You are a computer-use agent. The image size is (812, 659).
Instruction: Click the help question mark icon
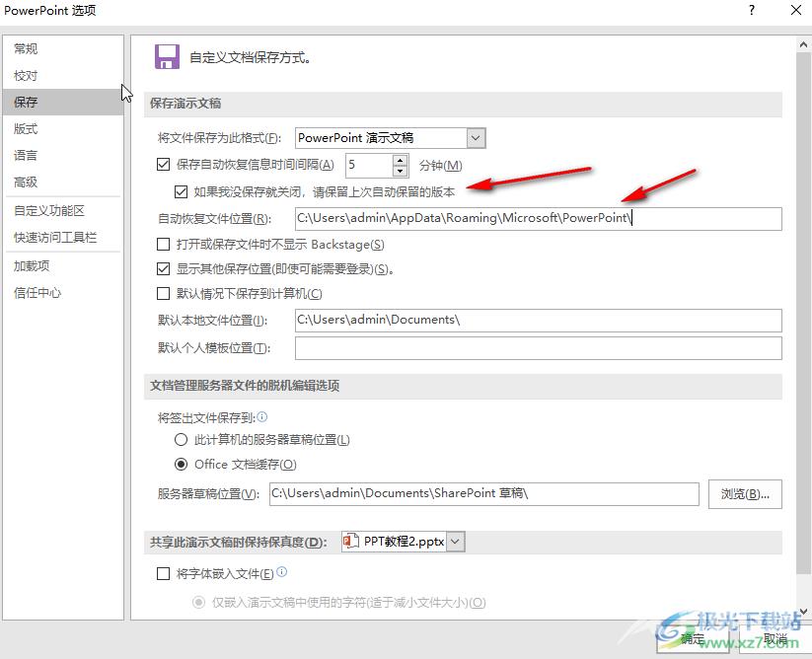tap(752, 10)
